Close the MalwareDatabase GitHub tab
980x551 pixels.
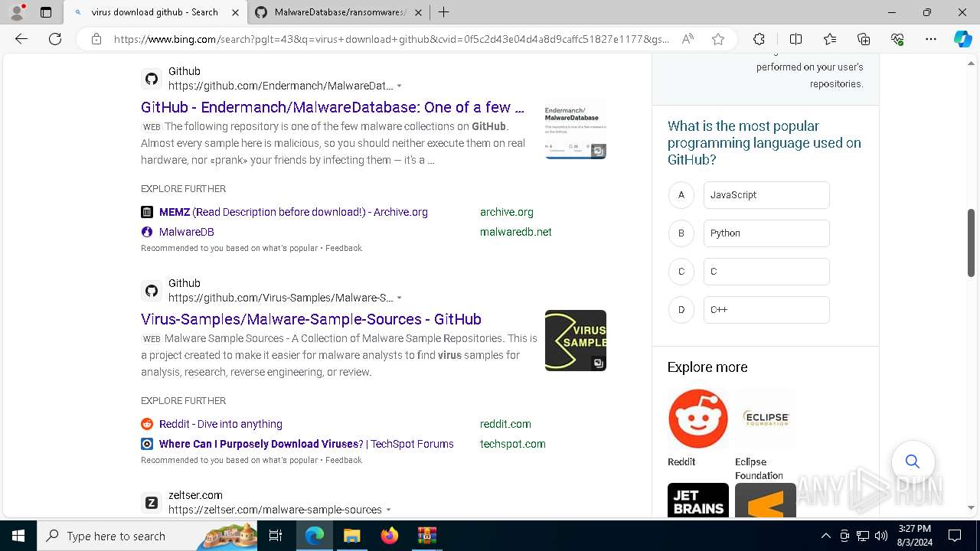click(x=418, y=12)
